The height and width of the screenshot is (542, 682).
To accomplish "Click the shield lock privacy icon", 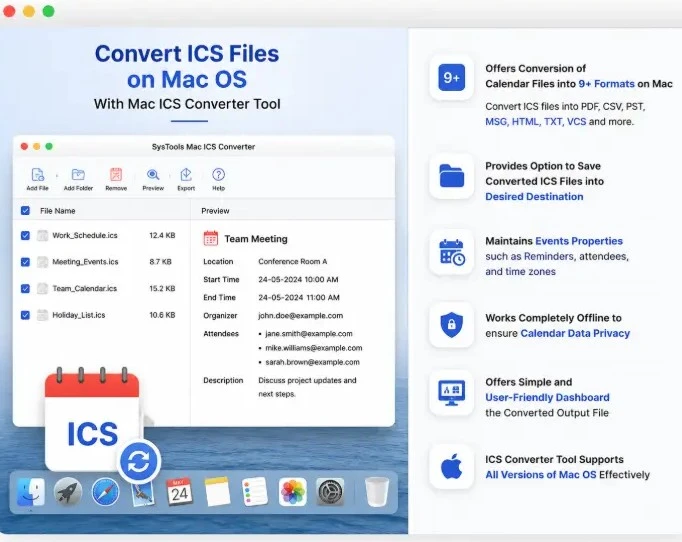I will pos(451,325).
